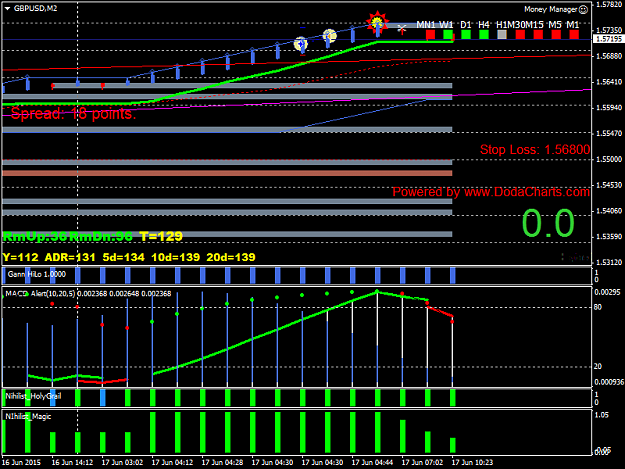Select the W1 timeframe label
The image size is (625, 469).
click(446, 25)
